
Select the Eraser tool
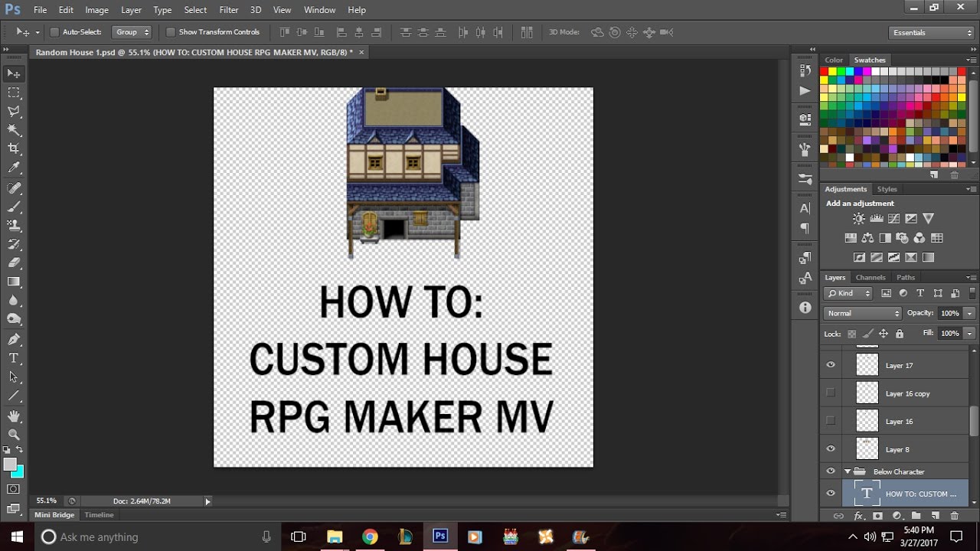tap(14, 263)
